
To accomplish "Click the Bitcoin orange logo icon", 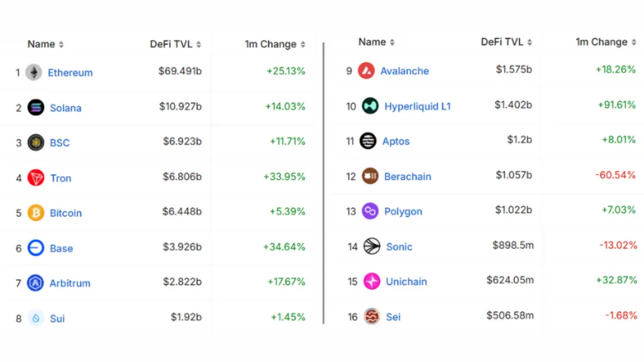I will tap(36, 212).
